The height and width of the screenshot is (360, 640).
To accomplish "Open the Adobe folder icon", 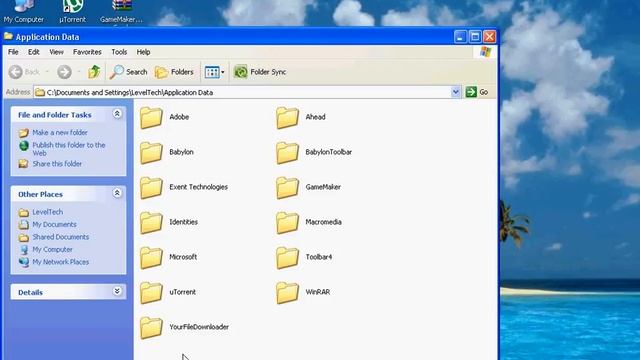I will click(151, 118).
